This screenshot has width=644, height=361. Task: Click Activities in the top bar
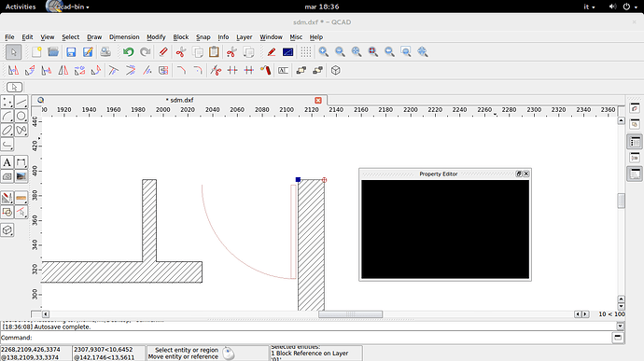click(x=21, y=7)
